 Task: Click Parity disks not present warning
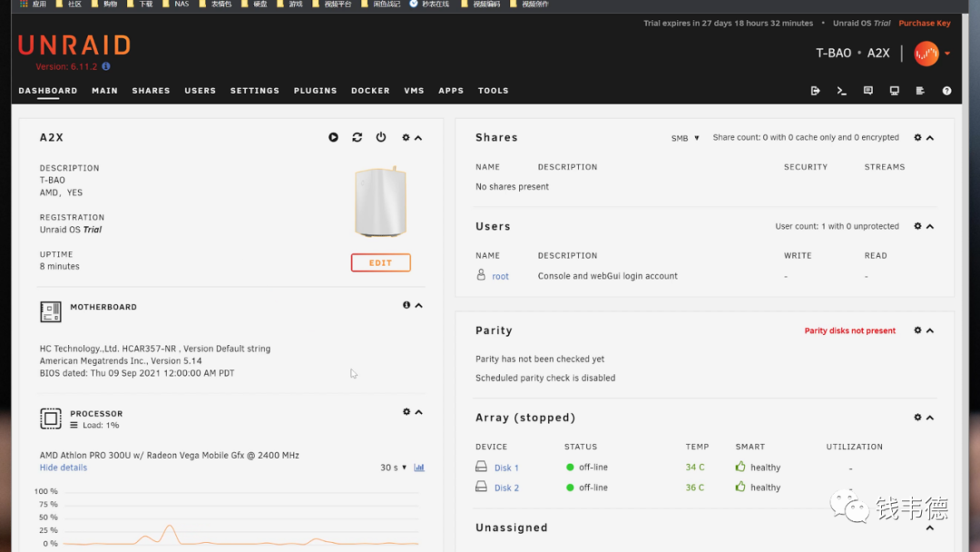850,330
